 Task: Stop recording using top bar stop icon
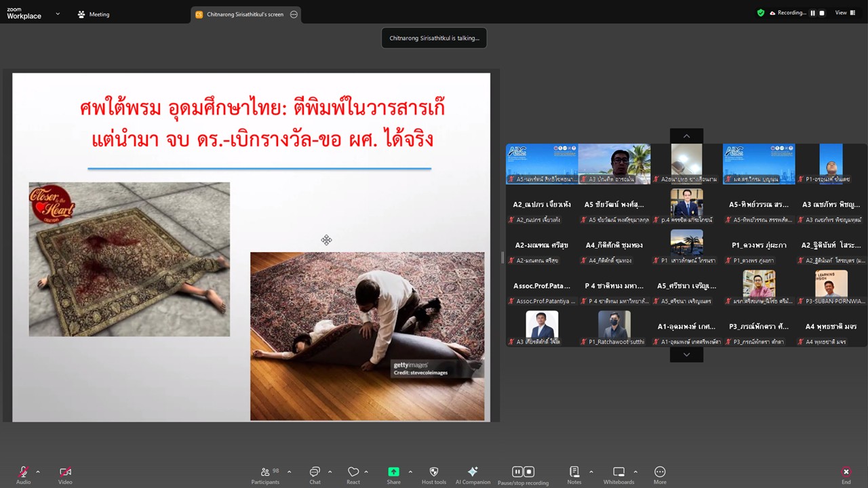(822, 13)
